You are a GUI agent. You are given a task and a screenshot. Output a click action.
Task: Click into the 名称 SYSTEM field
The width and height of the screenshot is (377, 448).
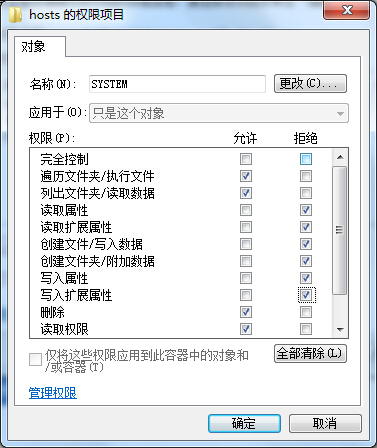tap(177, 84)
